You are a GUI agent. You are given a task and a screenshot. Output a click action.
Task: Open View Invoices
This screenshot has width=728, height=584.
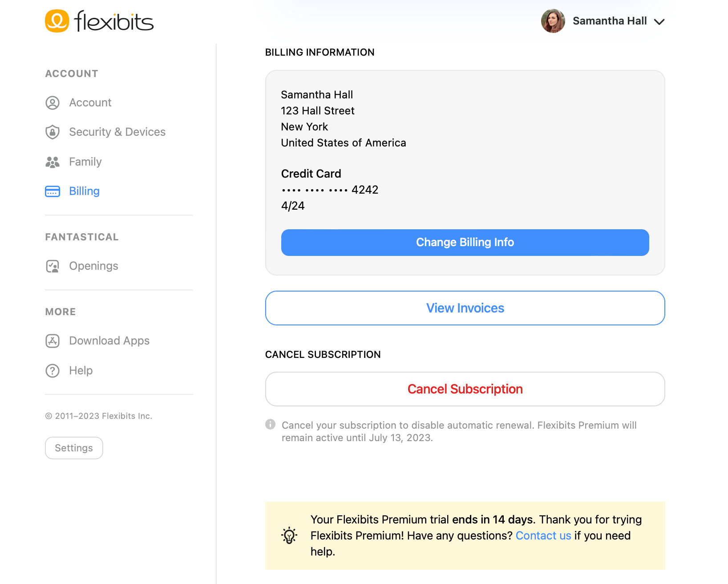(465, 308)
